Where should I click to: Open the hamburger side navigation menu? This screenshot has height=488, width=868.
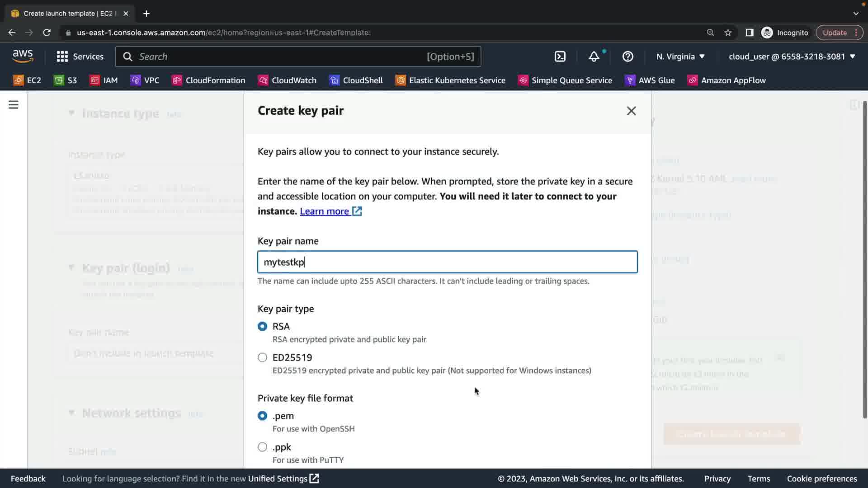(14, 105)
